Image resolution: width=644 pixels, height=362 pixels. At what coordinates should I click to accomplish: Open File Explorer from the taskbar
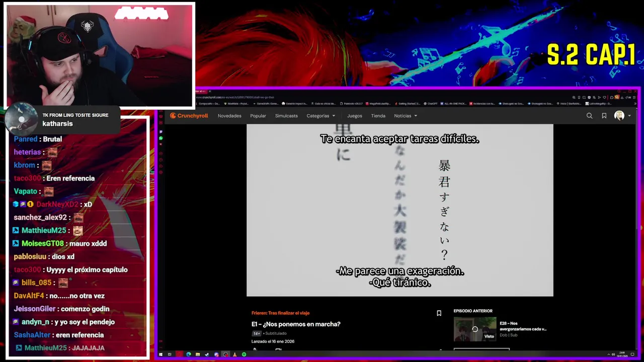pos(198,354)
